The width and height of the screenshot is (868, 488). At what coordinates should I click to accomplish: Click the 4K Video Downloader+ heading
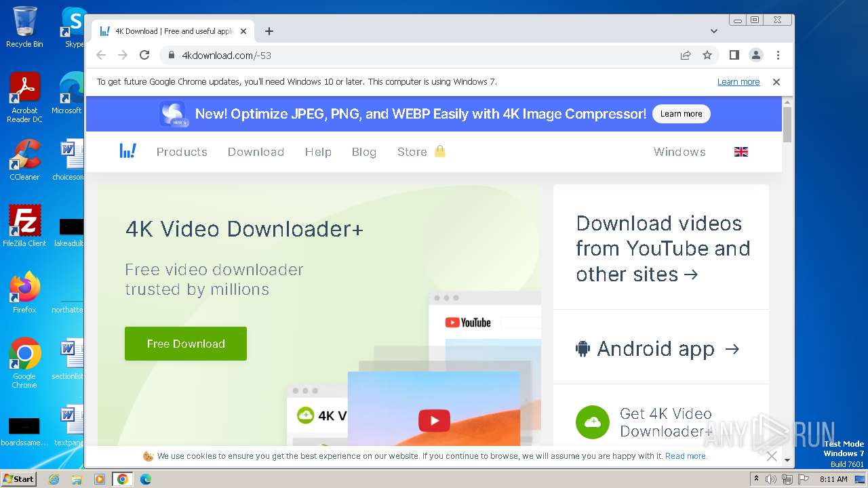pyautogui.click(x=244, y=229)
